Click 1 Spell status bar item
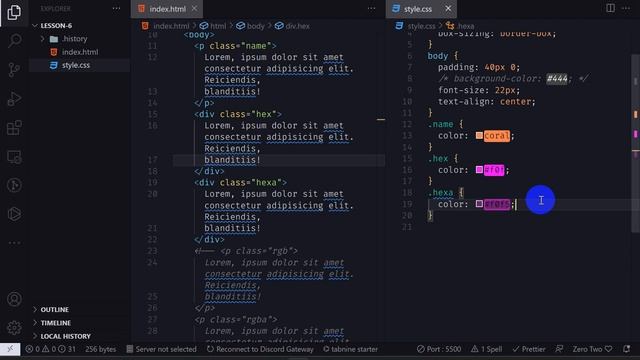 point(486,349)
